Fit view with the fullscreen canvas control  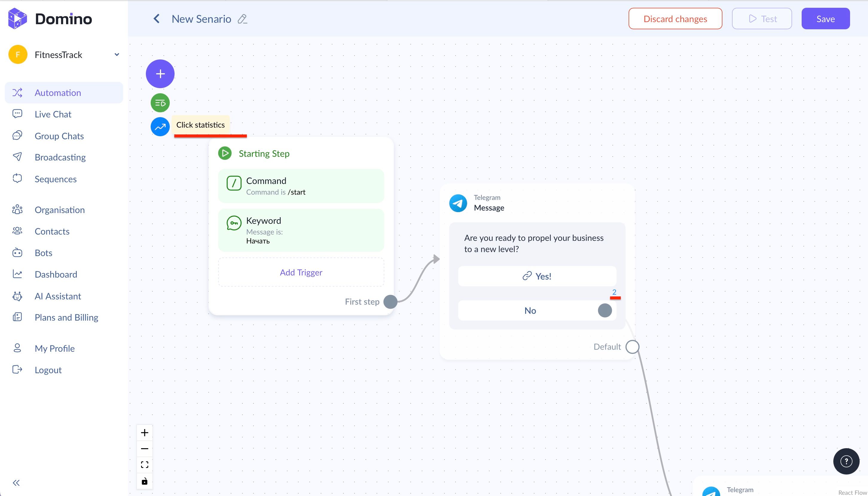pyautogui.click(x=144, y=465)
